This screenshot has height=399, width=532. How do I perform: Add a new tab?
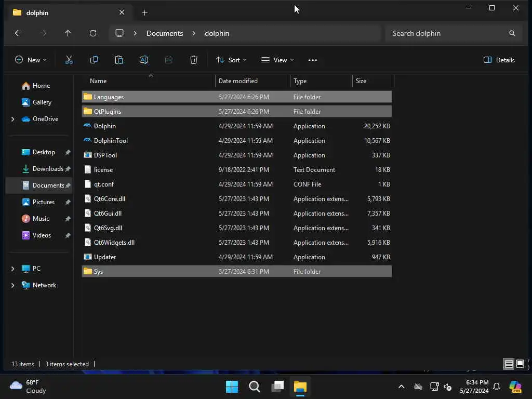[x=144, y=12]
